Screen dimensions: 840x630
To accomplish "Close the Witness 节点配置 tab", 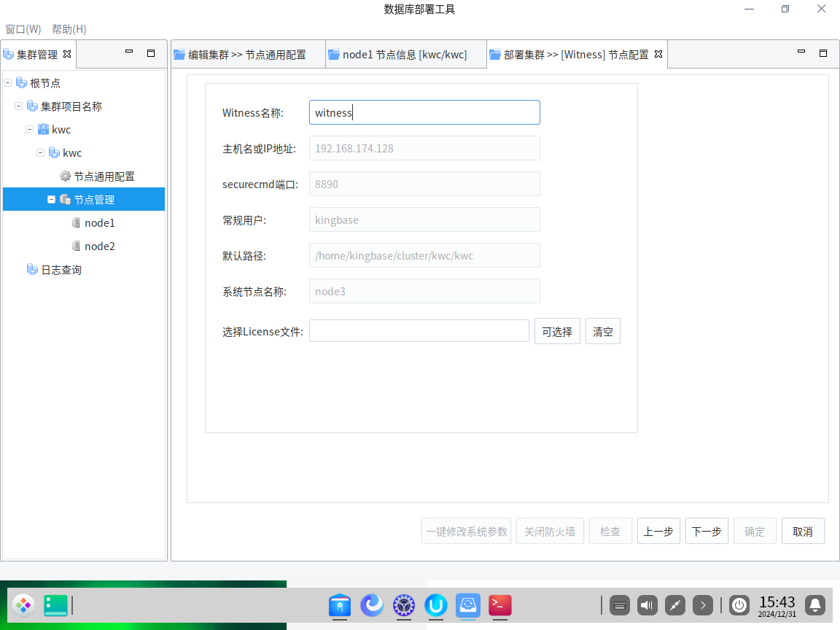I will (658, 54).
